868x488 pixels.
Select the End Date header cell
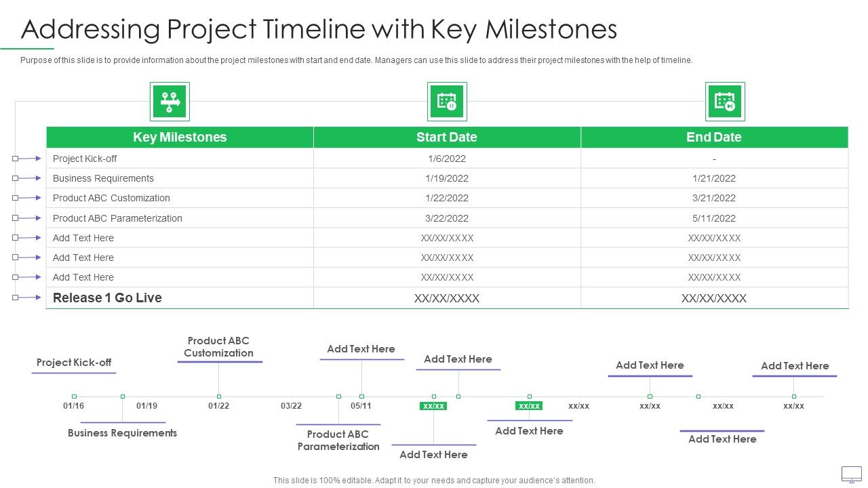tap(714, 137)
